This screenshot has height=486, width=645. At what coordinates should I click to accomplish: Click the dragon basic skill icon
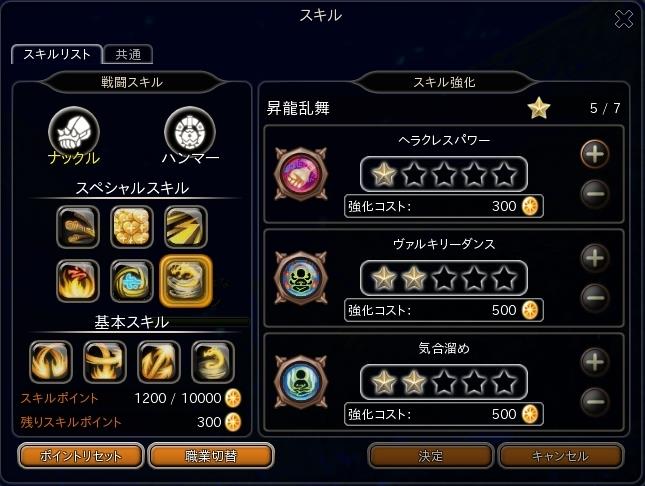[213, 361]
